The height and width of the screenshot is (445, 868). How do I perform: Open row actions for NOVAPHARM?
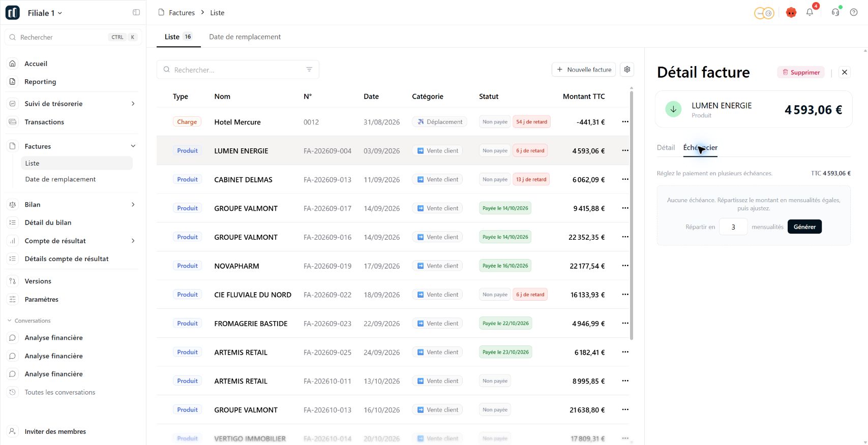click(x=625, y=266)
